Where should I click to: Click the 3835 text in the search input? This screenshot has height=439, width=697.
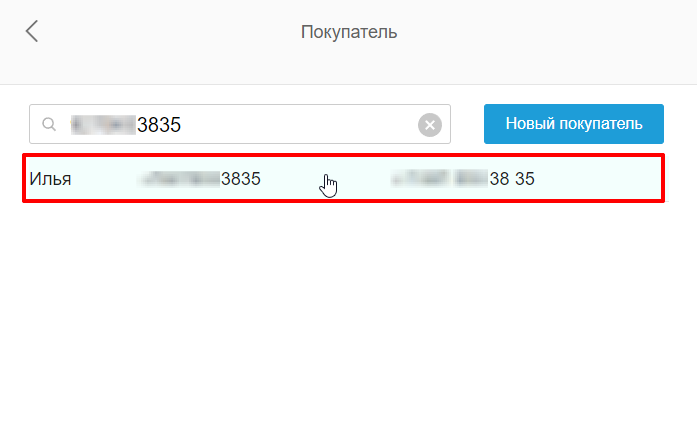coord(159,125)
